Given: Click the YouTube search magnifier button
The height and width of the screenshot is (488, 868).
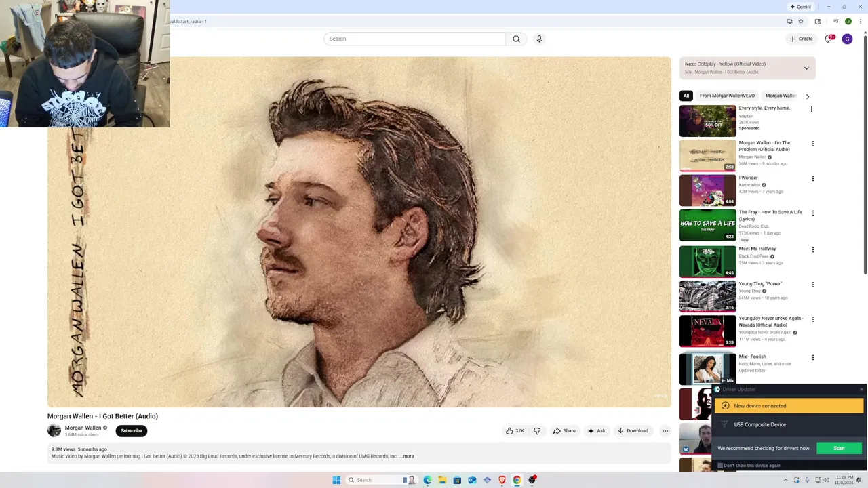Looking at the screenshot, I should pyautogui.click(x=516, y=39).
